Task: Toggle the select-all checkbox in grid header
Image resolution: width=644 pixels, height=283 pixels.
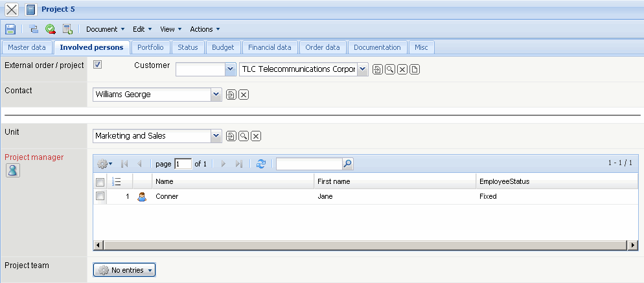Action: tap(100, 182)
